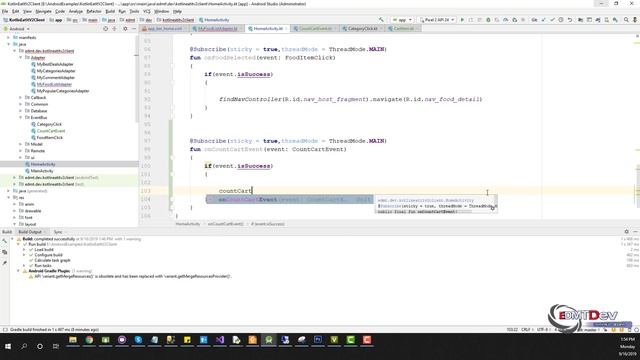The width and height of the screenshot is (640, 360).
Task: Click the green Run app button
Action: 462,20
